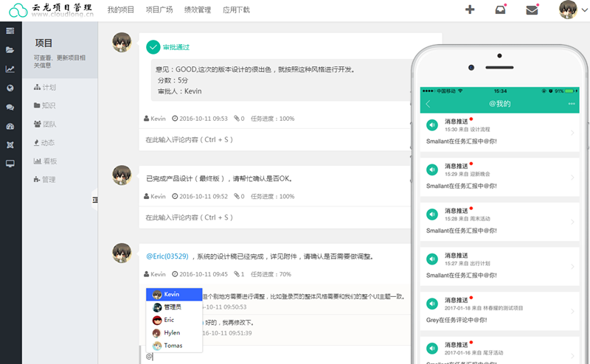Click the attachment icon on the 09:53 post
The image size is (590, 364).
237,119
